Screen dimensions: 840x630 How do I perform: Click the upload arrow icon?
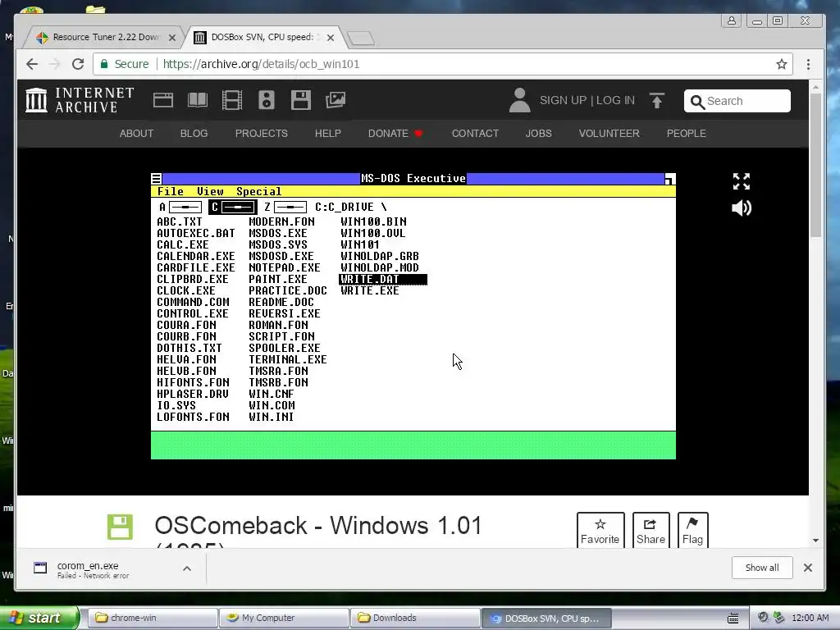point(657,100)
